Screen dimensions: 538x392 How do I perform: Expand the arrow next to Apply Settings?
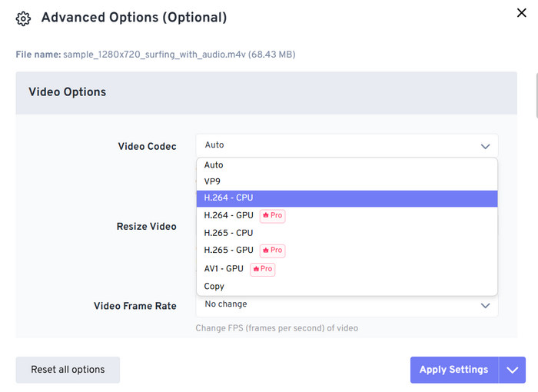[513, 370]
